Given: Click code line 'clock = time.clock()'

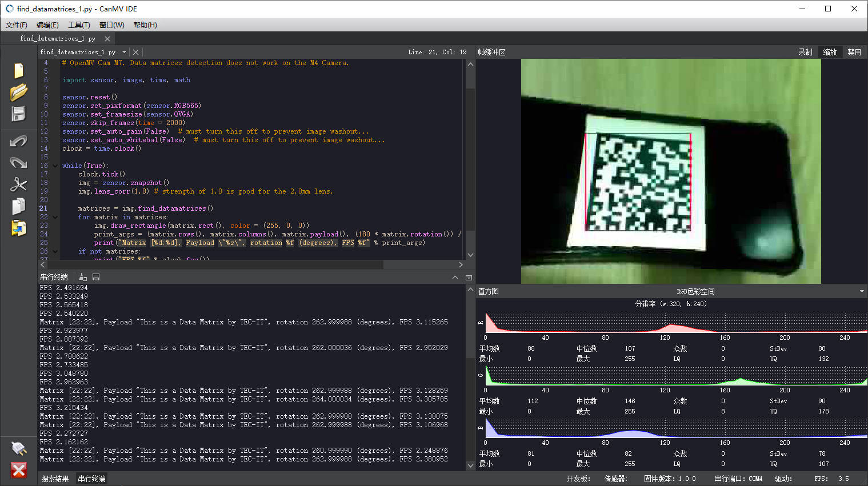Looking at the screenshot, I should pos(102,148).
